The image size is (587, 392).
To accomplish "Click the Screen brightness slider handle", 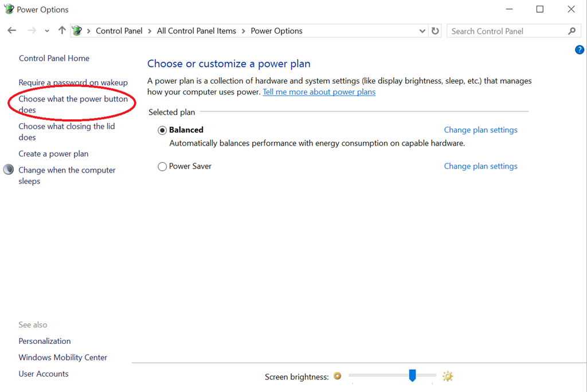I will pos(412,375).
